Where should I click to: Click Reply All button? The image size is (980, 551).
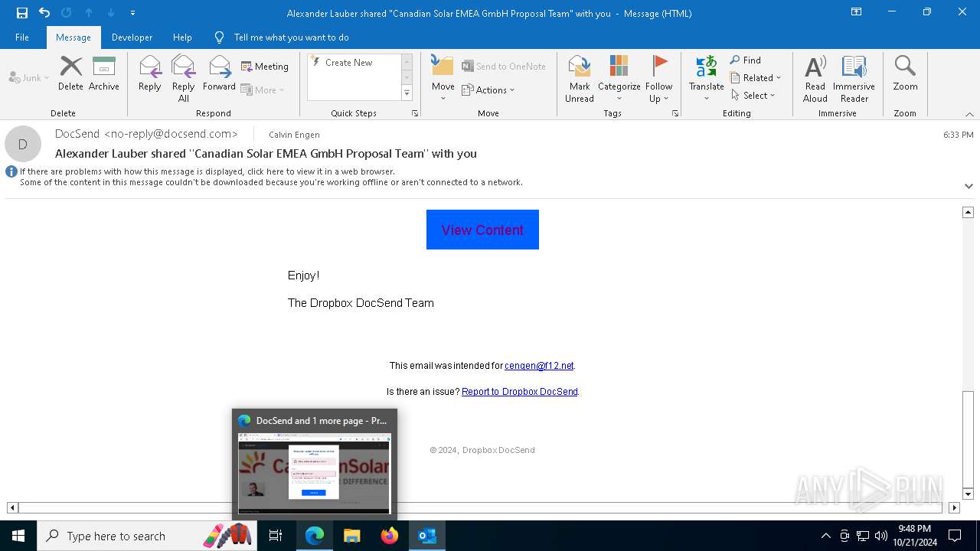184,79
